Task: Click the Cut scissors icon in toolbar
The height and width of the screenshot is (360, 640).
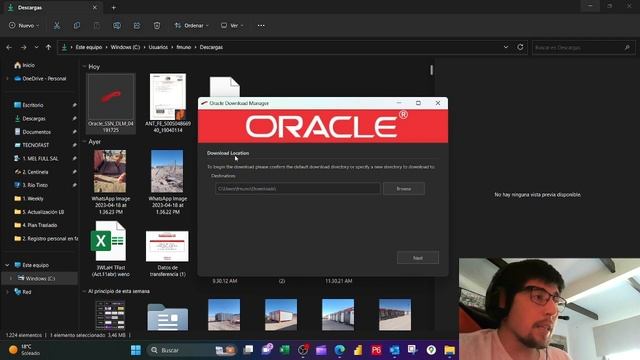Action: 57,25
